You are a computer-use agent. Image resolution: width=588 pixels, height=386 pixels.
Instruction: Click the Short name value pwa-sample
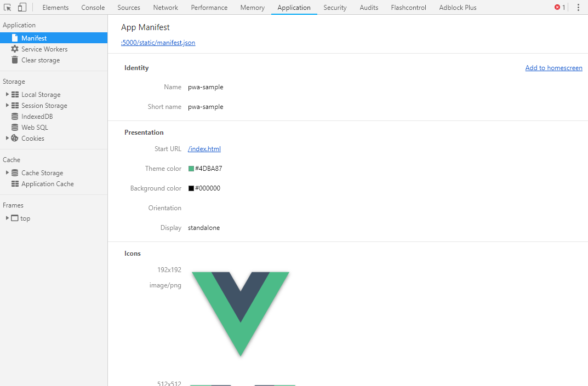pyautogui.click(x=205, y=107)
